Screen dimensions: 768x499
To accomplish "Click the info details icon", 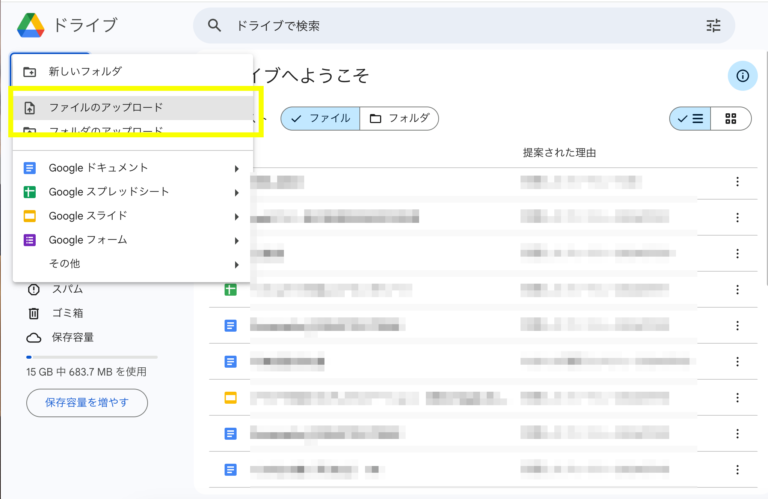I will click(x=742, y=76).
